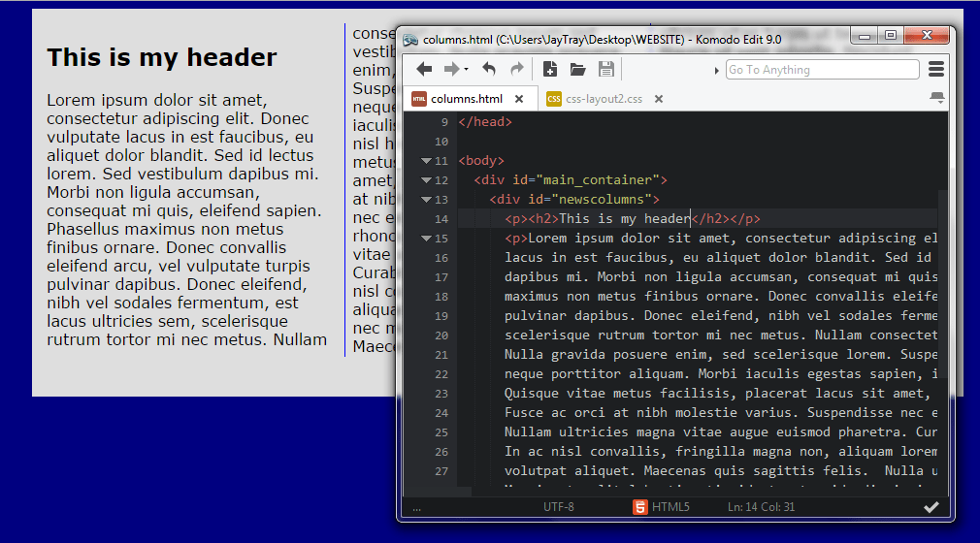
Task: Undo the last edit in Komodo
Action: 489,70
